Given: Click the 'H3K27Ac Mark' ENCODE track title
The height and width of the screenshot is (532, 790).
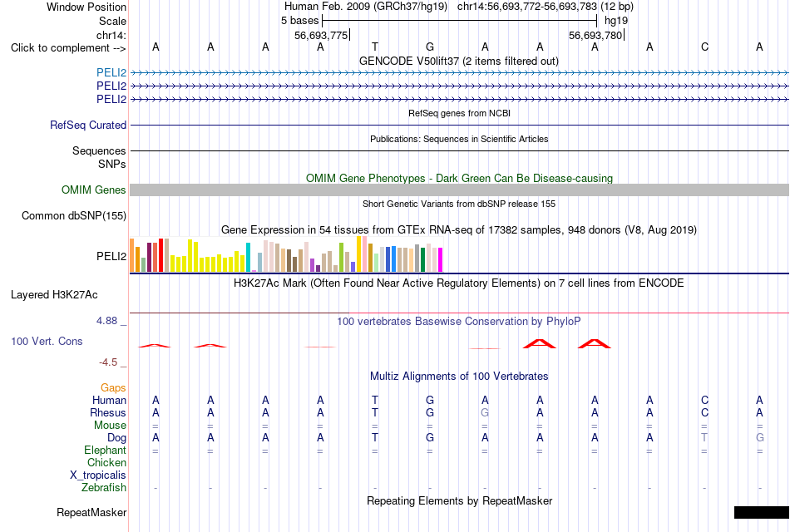Looking at the screenshot, I should tap(459, 283).
